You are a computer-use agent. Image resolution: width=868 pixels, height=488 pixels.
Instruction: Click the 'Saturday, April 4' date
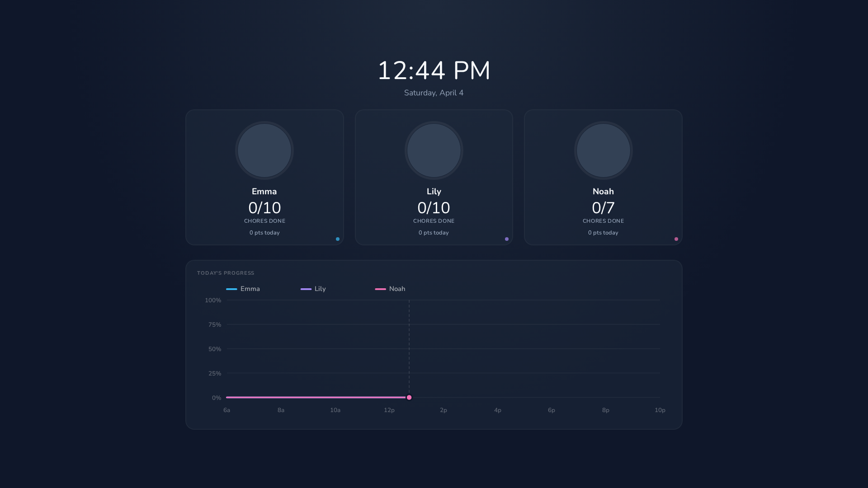click(x=434, y=93)
